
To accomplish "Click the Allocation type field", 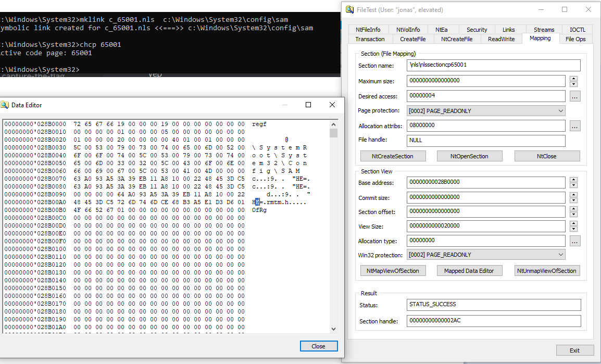I will (x=485, y=241).
